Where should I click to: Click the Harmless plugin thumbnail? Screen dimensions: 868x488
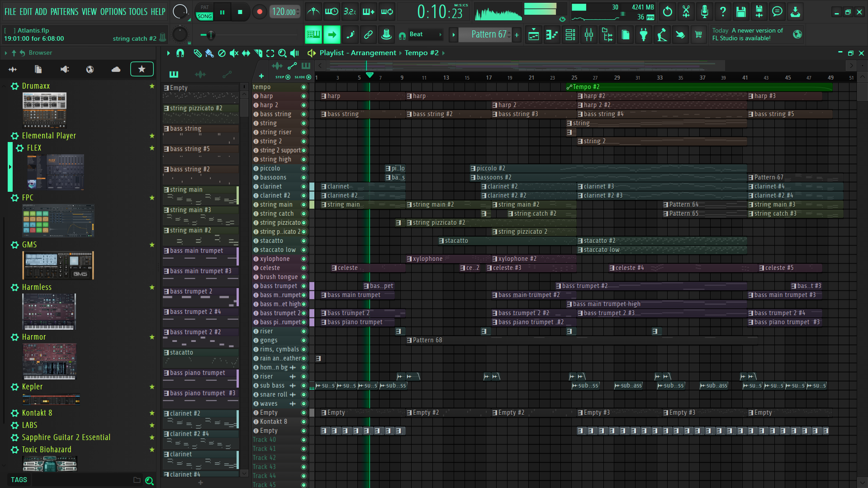coord(49,312)
